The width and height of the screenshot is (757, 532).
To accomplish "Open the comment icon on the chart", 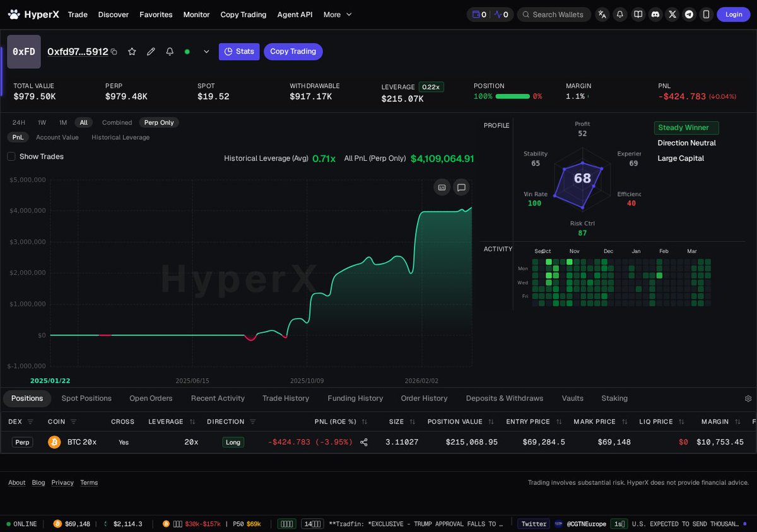I will pyautogui.click(x=461, y=187).
